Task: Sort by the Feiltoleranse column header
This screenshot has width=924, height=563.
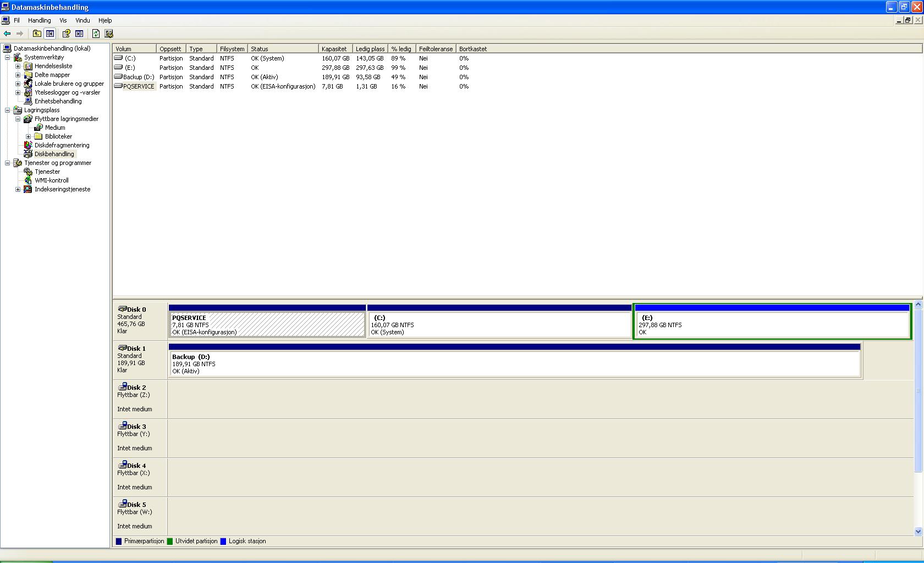Action: point(436,49)
